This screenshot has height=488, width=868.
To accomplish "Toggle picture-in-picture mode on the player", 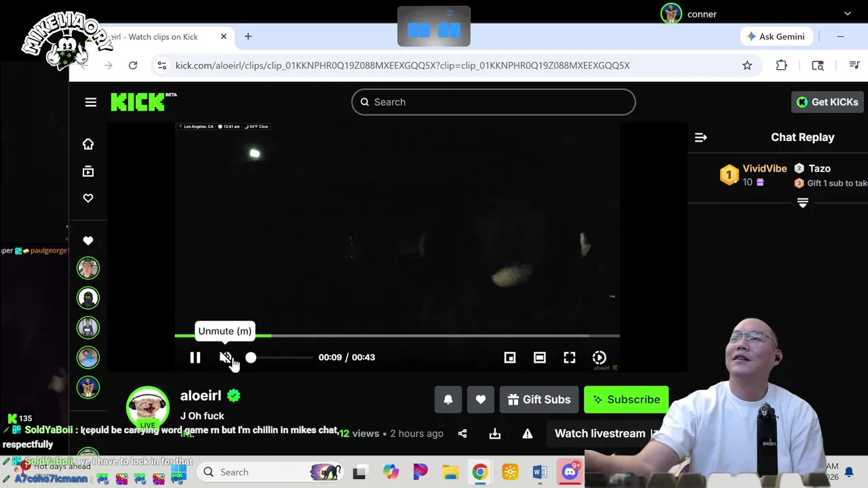I will [x=510, y=357].
